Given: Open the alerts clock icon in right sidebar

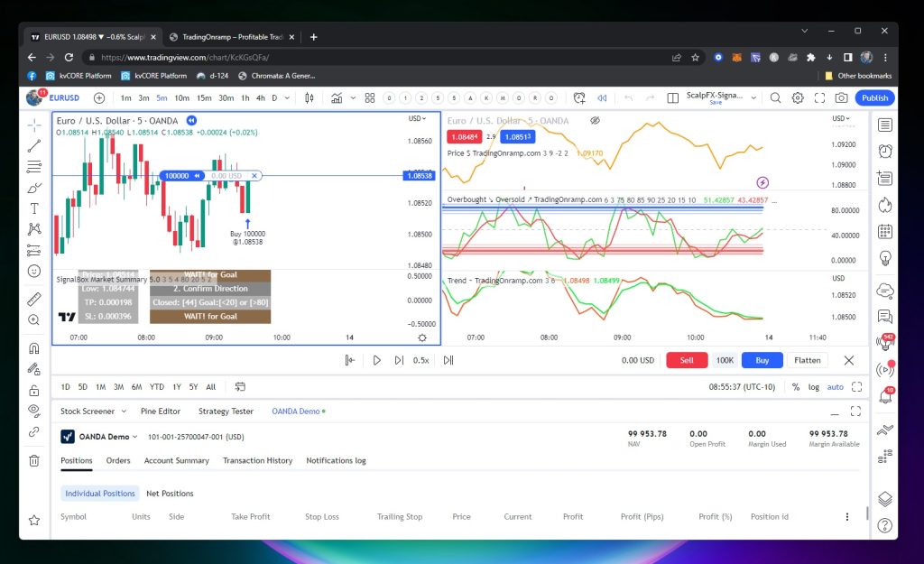Looking at the screenshot, I should [885, 152].
